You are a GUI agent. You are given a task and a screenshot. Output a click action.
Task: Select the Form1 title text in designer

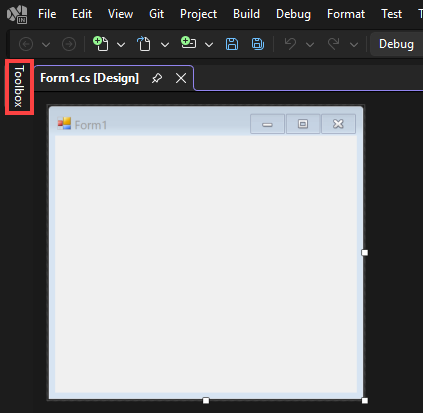[x=91, y=125]
